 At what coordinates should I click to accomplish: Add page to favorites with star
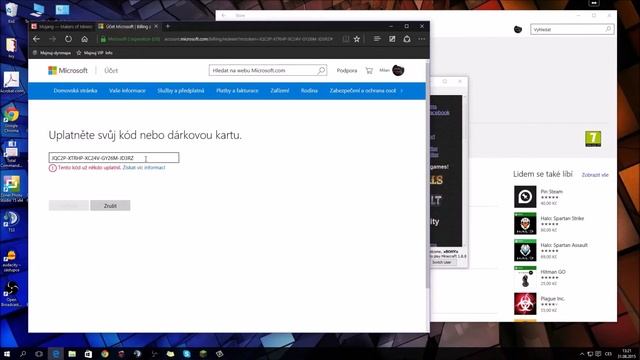(357, 39)
